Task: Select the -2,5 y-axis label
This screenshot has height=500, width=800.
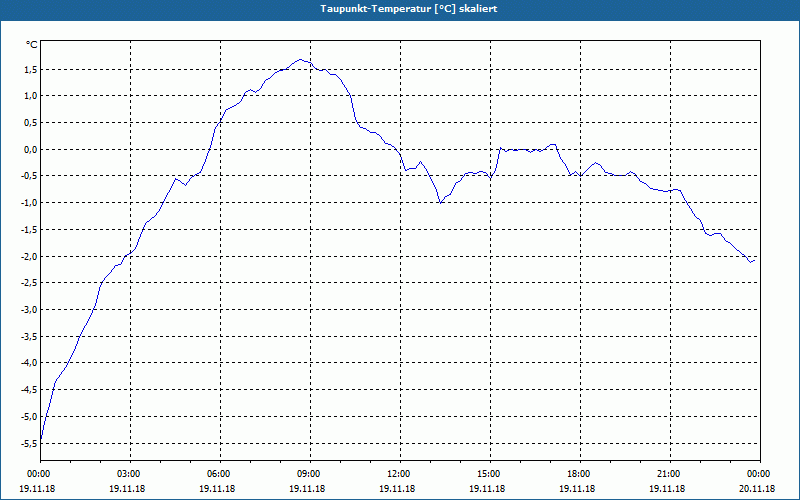Action: click(28, 283)
